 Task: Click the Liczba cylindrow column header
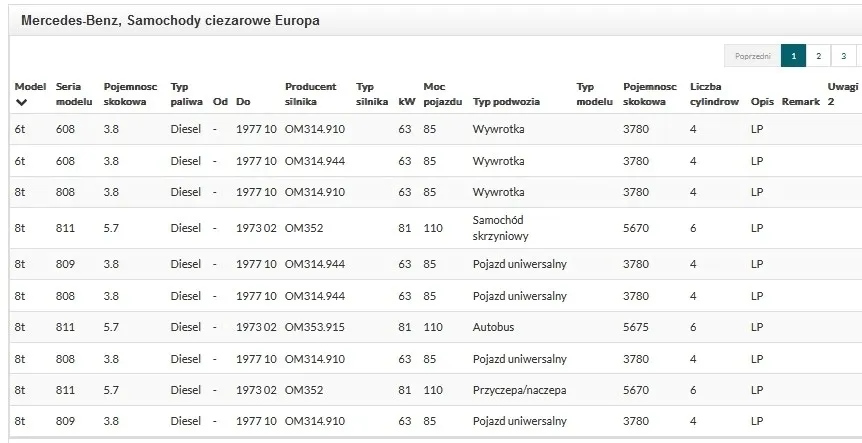coord(714,94)
